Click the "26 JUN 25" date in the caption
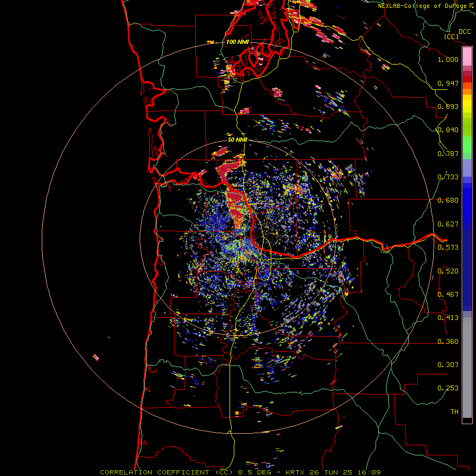The height and width of the screenshot is (476, 476). tap(332, 472)
